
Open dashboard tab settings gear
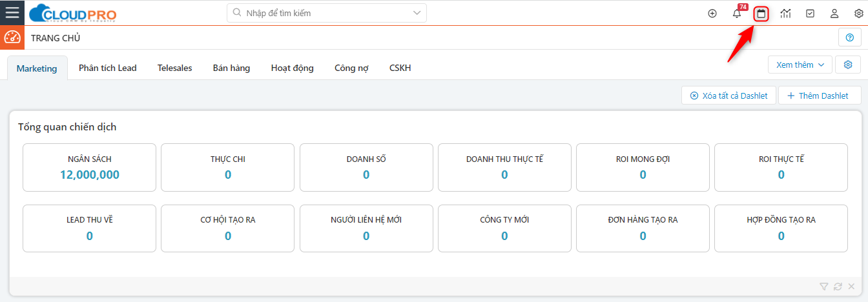(848, 65)
